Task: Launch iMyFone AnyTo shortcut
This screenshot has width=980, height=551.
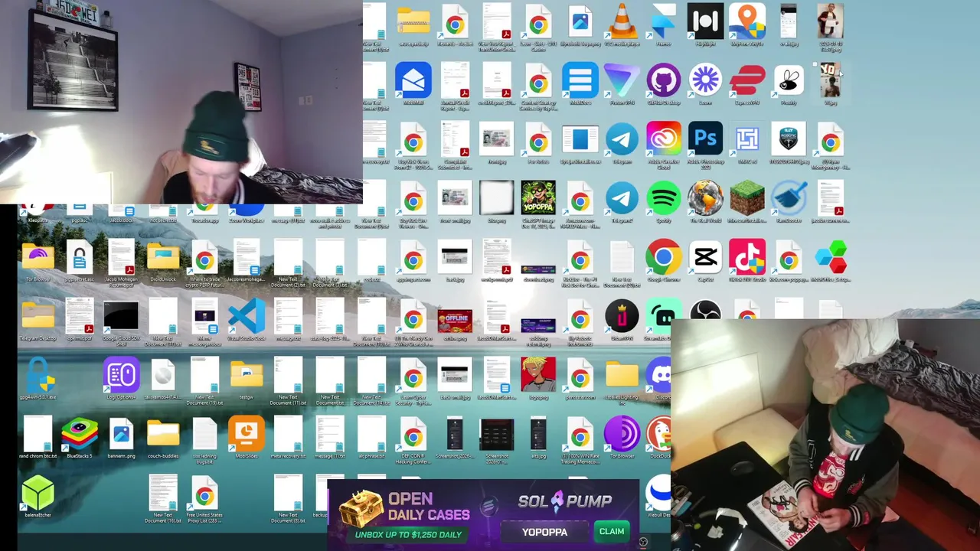Action: 747,21
